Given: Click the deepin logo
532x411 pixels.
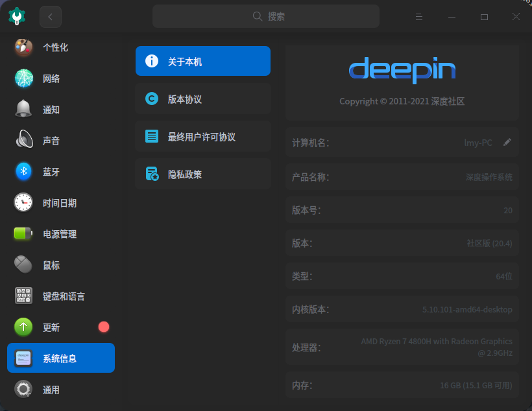Looking at the screenshot, I should point(402,70).
